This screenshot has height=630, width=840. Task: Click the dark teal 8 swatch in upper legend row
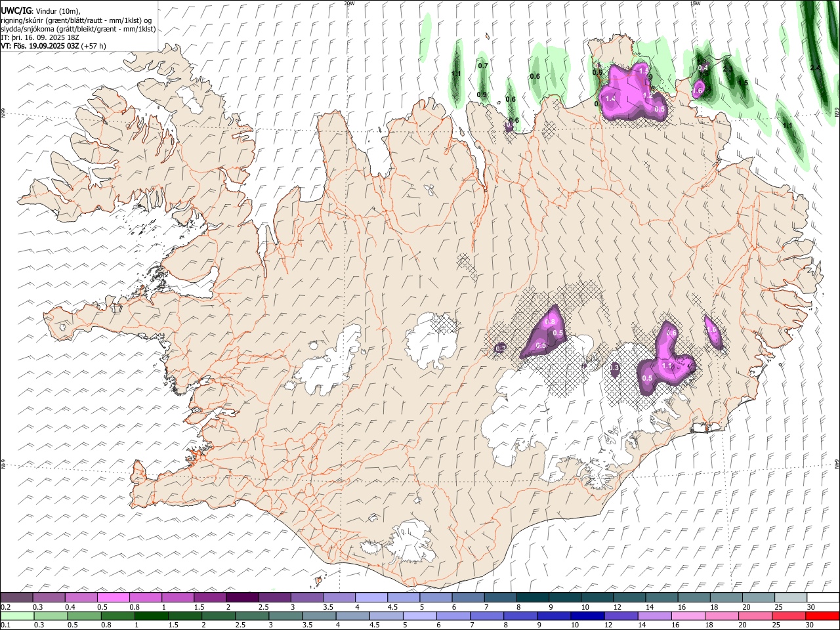tap(533, 598)
